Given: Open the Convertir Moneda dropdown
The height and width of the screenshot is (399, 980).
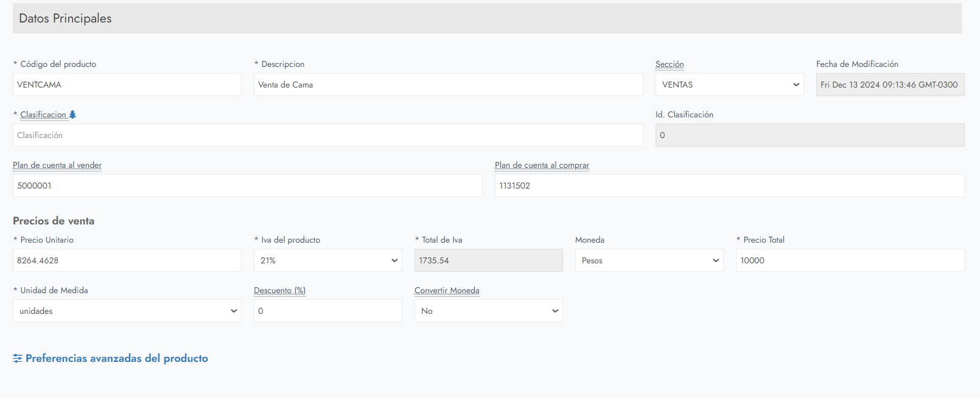Looking at the screenshot, I should coord(488,311).
